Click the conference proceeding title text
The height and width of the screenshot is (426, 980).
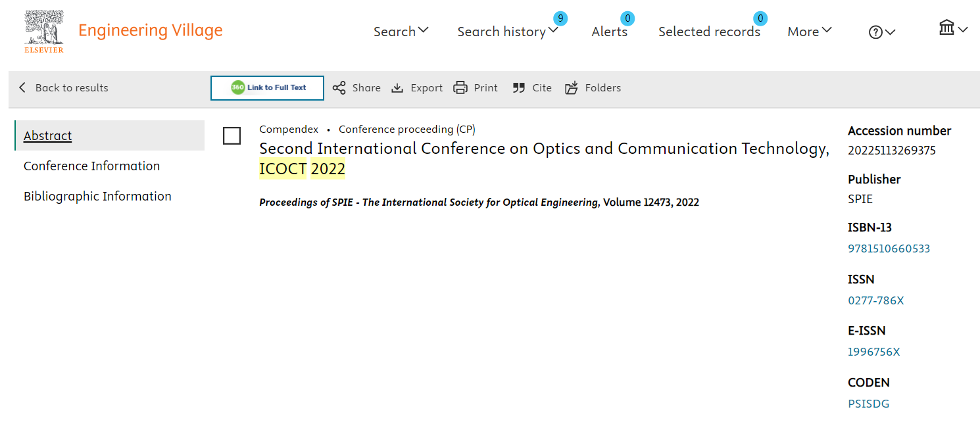coord(544,158)
